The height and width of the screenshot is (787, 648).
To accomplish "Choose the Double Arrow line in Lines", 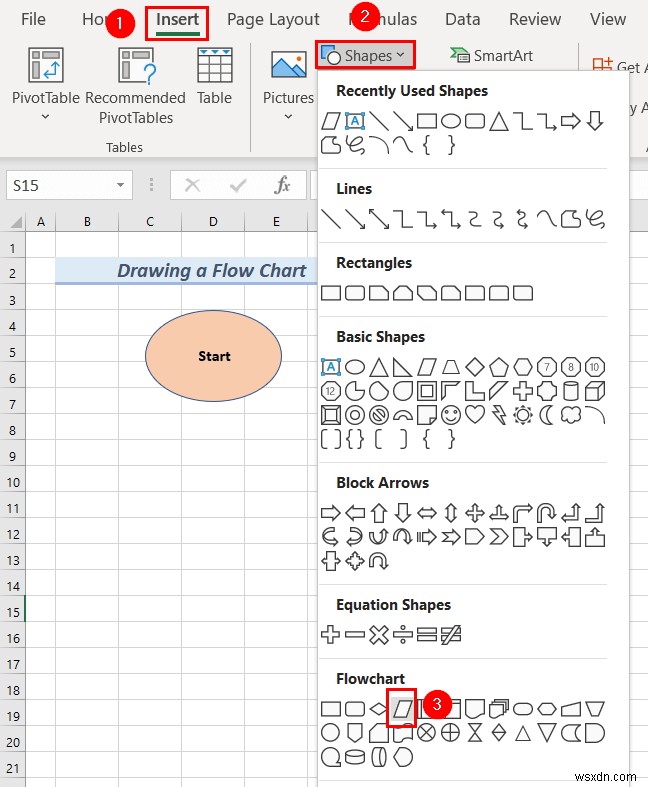I will click(x=379, y=219).
